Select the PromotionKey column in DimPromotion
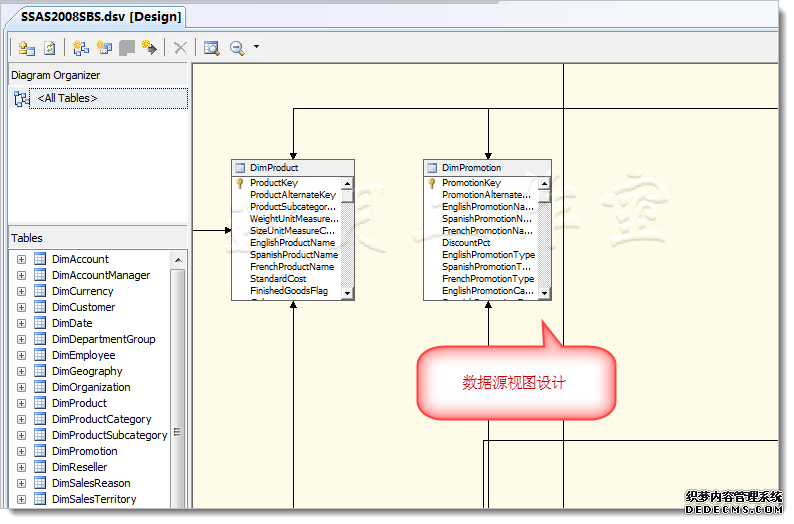Screen dimensions: 794x524 point(471,183)
